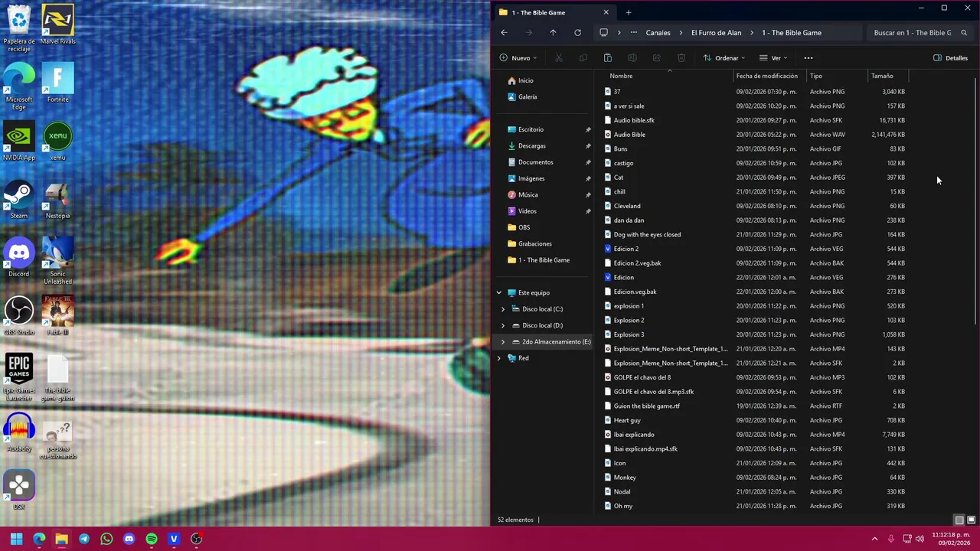Screen dimensions: 980x551
Task: Open the See more options menu
Action: coord(808,58)
